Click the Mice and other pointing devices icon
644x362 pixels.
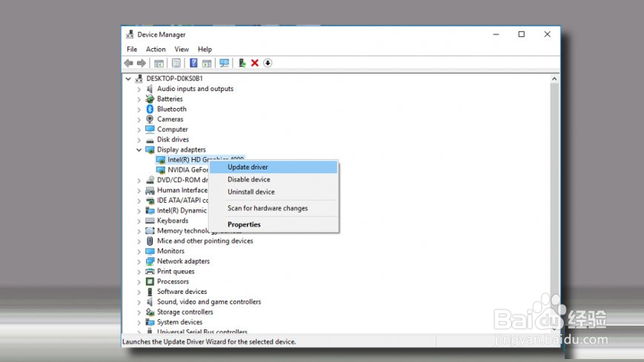(150, 241)
